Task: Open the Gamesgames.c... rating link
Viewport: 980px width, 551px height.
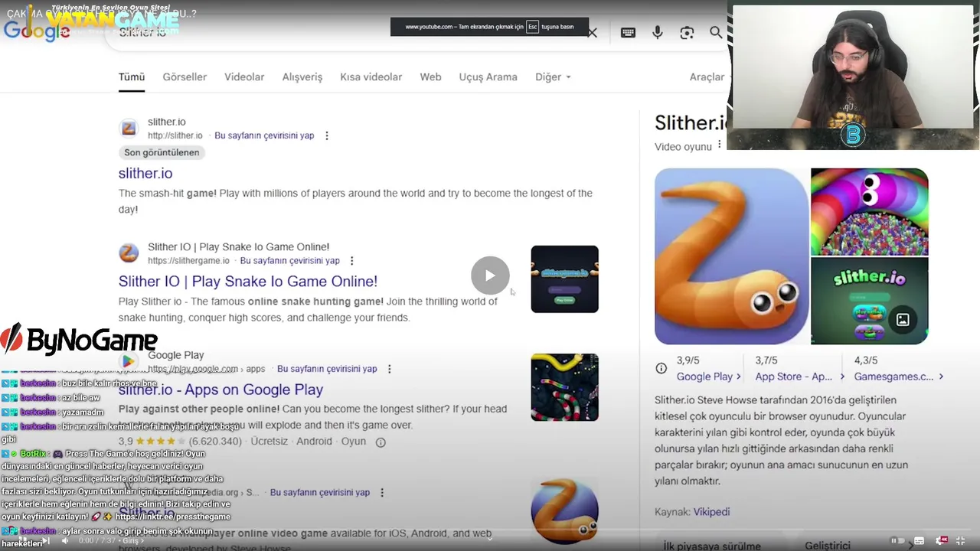Action: [x=898, y=377]
